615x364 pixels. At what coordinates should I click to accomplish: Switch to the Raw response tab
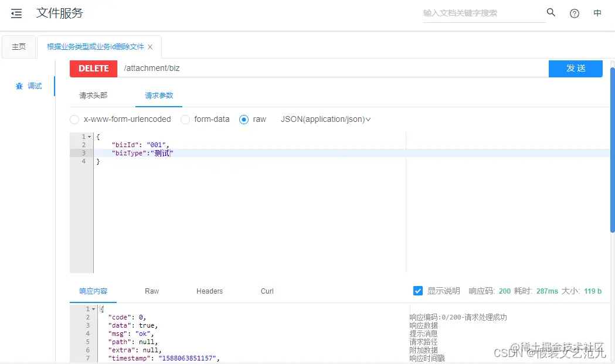(x=152, y=291)
